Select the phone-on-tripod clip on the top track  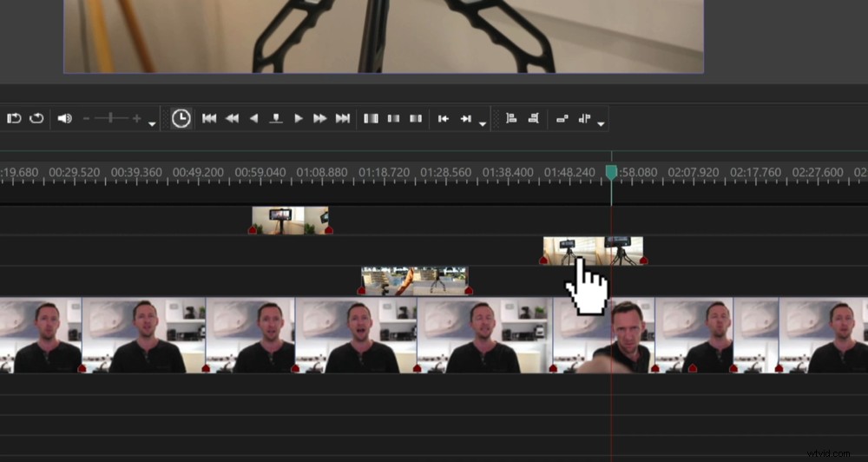point(290,221)
